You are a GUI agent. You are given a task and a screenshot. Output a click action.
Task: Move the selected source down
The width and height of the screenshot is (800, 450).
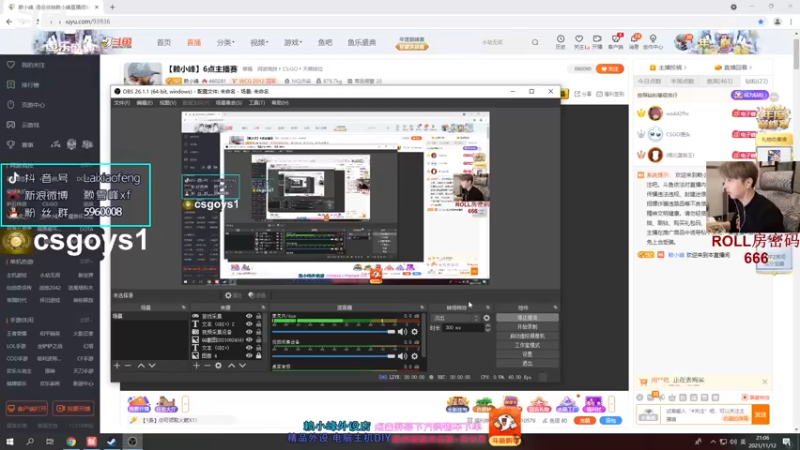[x=242, y=365]
